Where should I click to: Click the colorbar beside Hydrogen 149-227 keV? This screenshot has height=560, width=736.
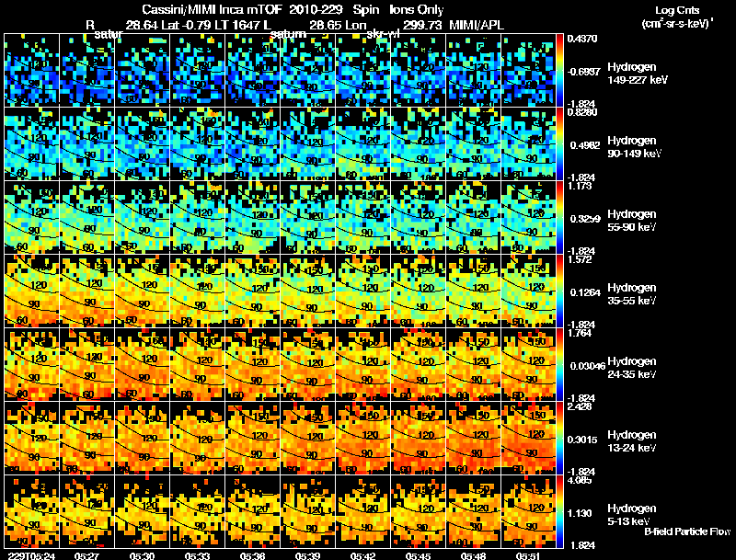click(x=560, y=71)
